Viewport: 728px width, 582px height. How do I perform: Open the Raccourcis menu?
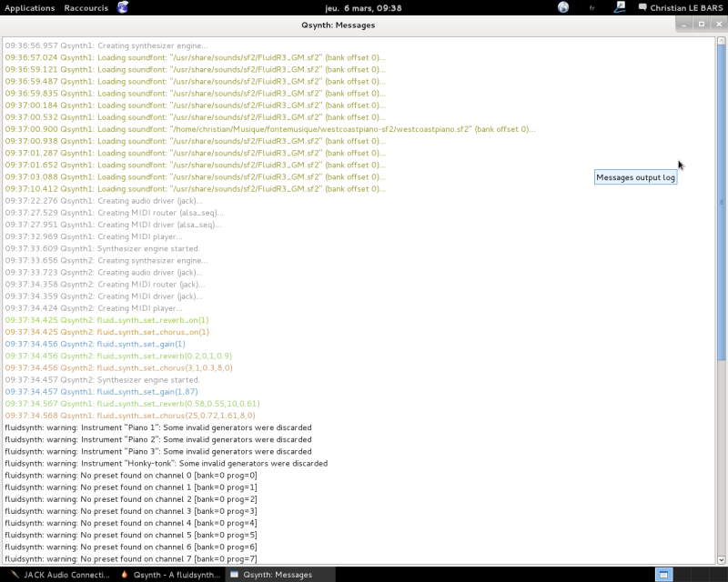pos(86,8)
